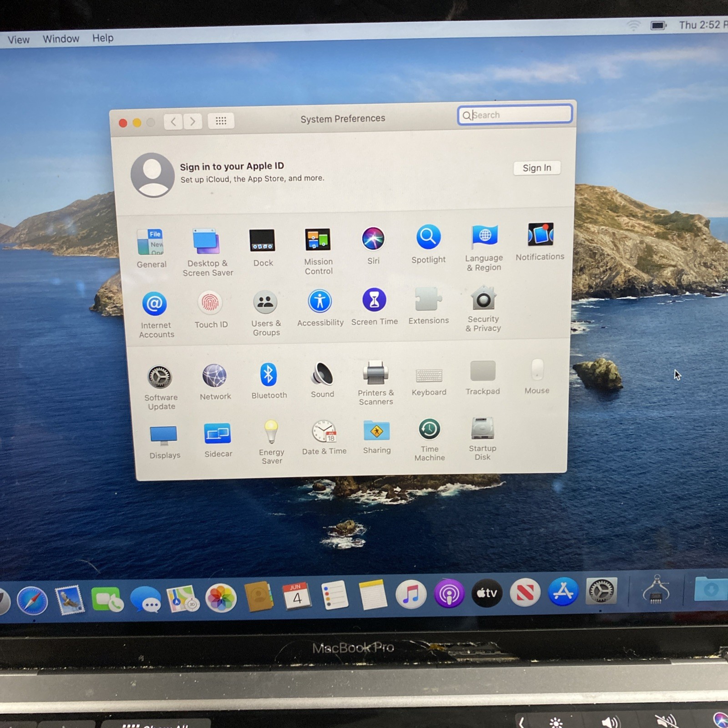Open System Information from the Dock
The image size is (728, 728).
click(656, 590)
